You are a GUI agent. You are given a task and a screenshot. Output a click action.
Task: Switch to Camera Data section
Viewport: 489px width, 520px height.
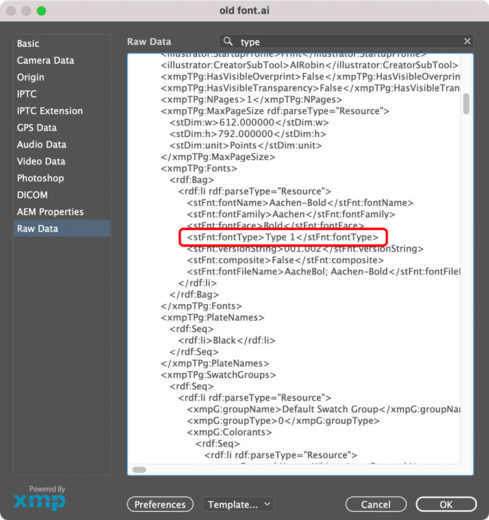point(46,60)
